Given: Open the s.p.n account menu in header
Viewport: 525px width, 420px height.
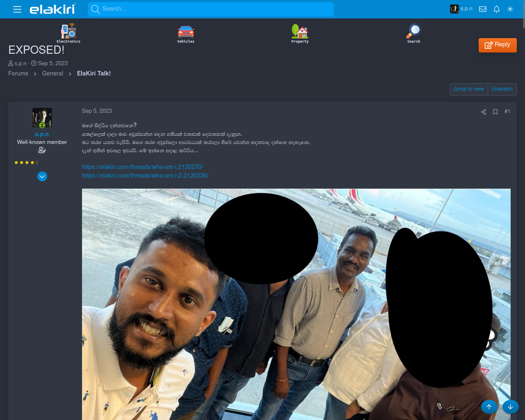Looking at the screenshot, I should coord(461,9).
